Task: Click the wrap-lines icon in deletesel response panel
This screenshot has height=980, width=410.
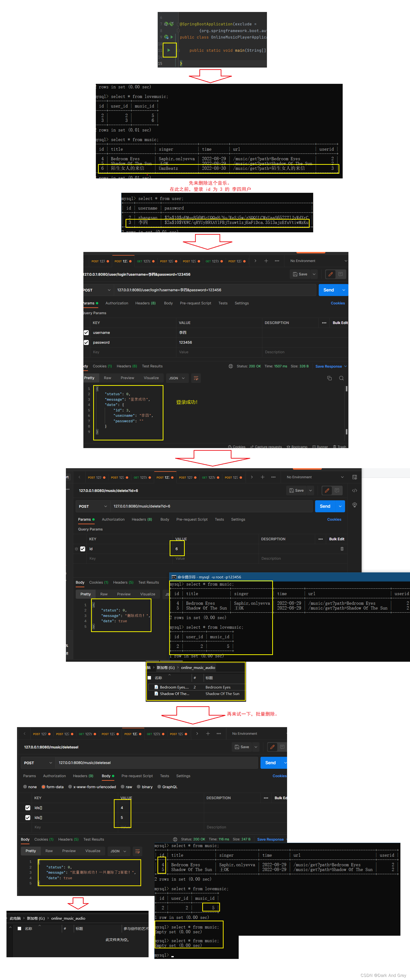Action: tap(138, 851)
